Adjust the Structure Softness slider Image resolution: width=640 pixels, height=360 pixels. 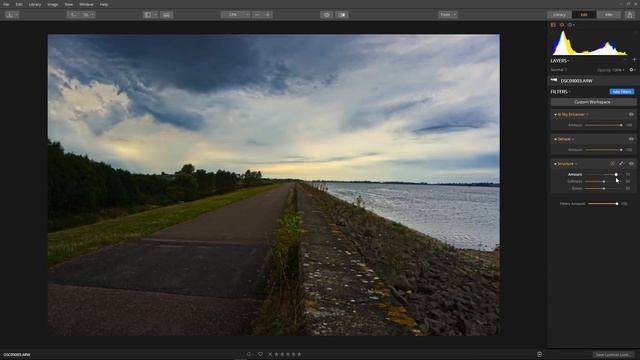click(x=603, y=181)
